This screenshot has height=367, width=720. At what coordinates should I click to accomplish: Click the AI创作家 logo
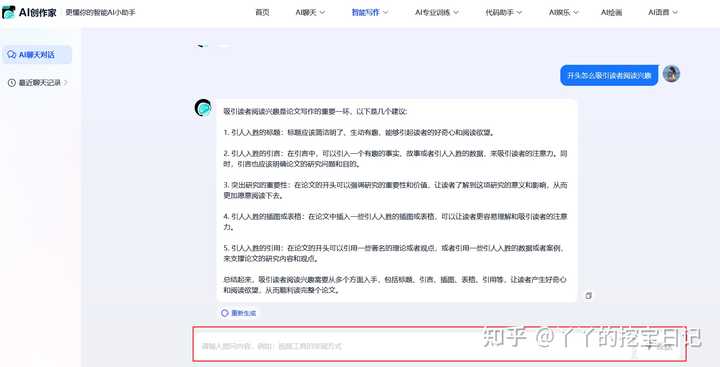(29, 12)
